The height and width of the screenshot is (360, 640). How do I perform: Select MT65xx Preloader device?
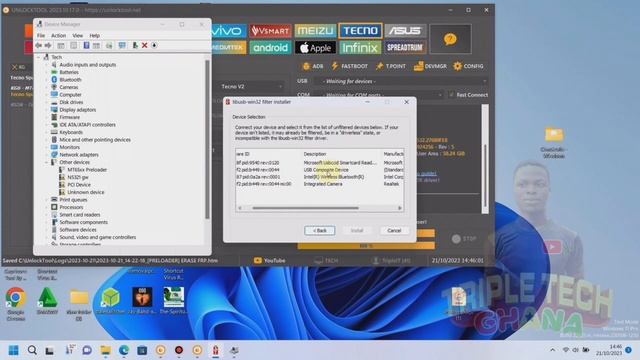pyautogui.click(x=87, y=170)
